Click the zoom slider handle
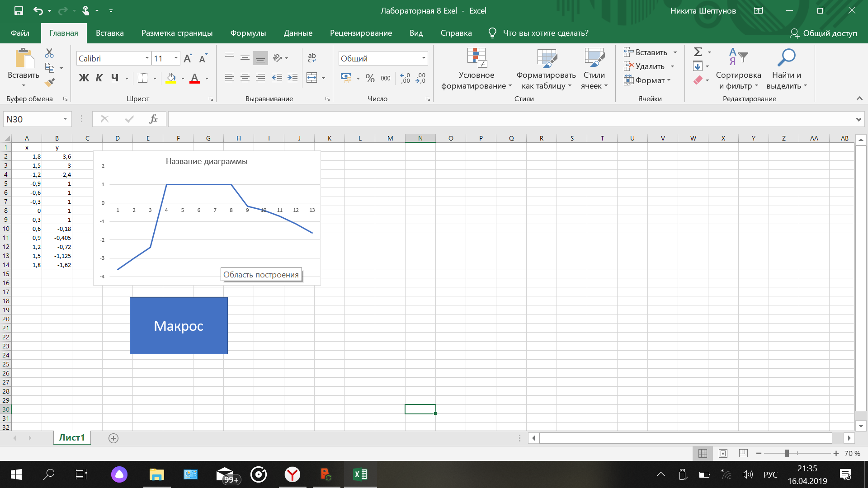This screenshot has height=488, width=868. point(787,453)
